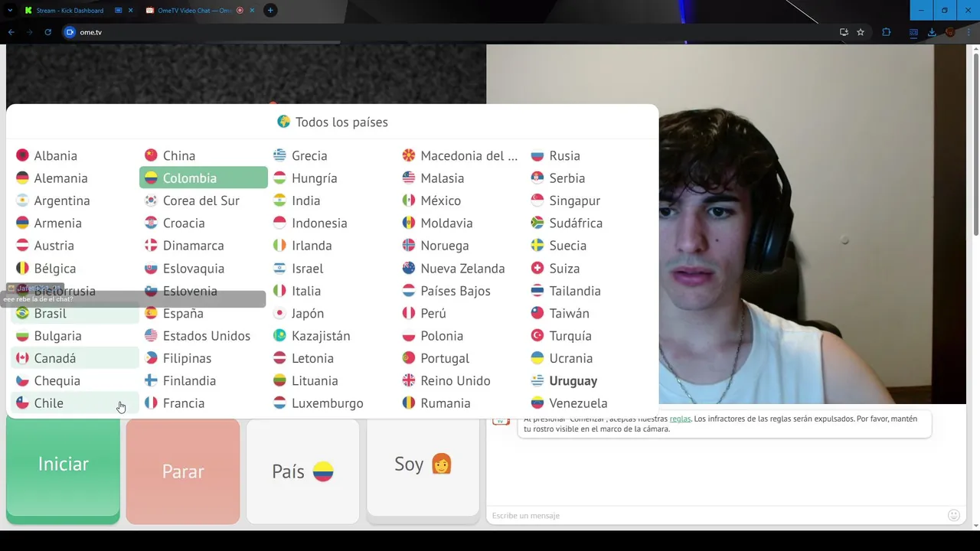Open the browser downloads icon
Screen dimensions: 980x551
coord(932,32)
